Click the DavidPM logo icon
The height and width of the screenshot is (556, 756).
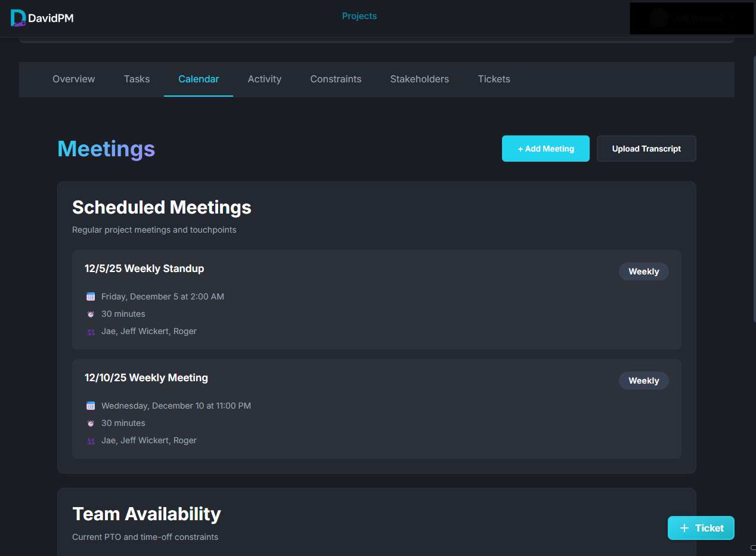[18, 18]
